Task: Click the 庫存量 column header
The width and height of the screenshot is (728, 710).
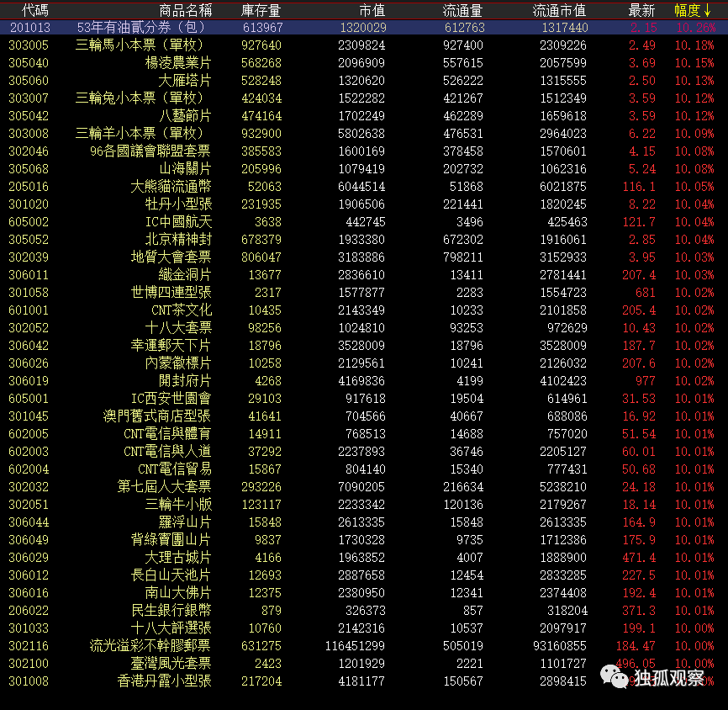Action: coord(261,10)
